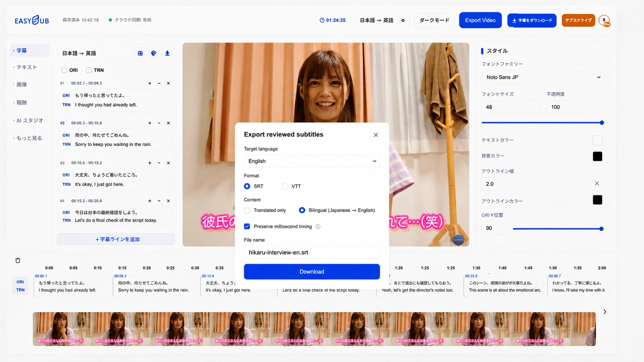
Task: Click the File name field hikaru-interview-en.srt
Action: pyautogui.click(x=312, y=253)
